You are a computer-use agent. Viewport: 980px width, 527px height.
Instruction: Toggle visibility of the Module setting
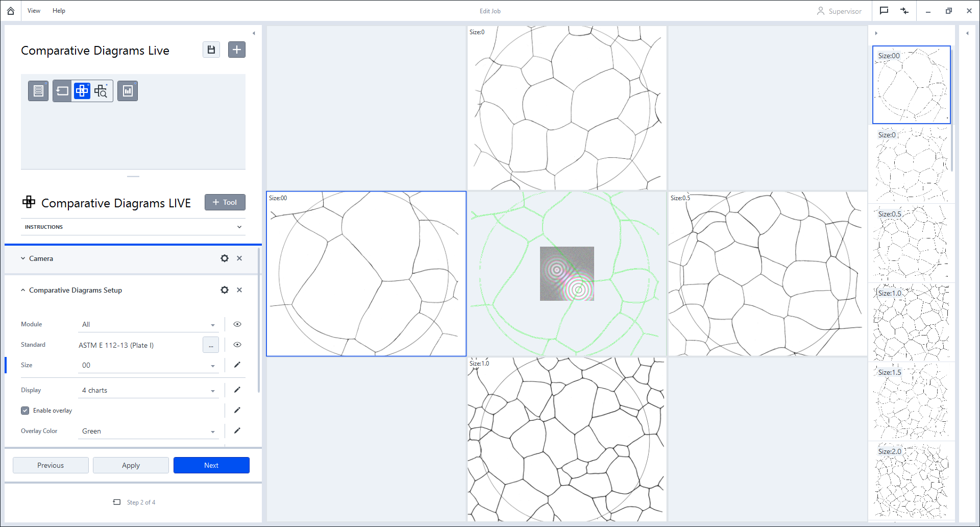click(237, 324)
